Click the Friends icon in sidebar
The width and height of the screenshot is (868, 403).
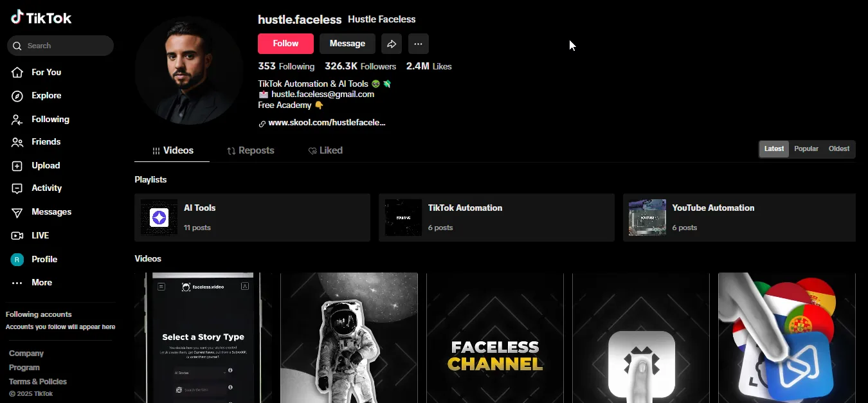(17, 142)
